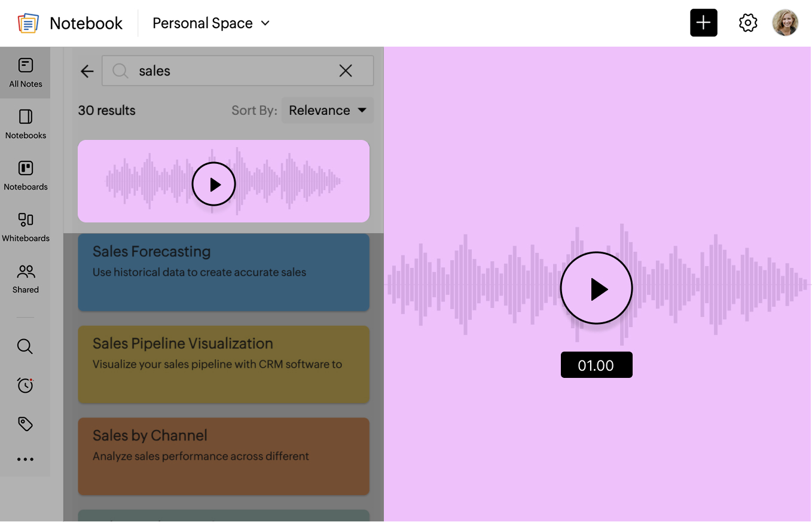Play the large audio recording preview

(x=596, y=289)
